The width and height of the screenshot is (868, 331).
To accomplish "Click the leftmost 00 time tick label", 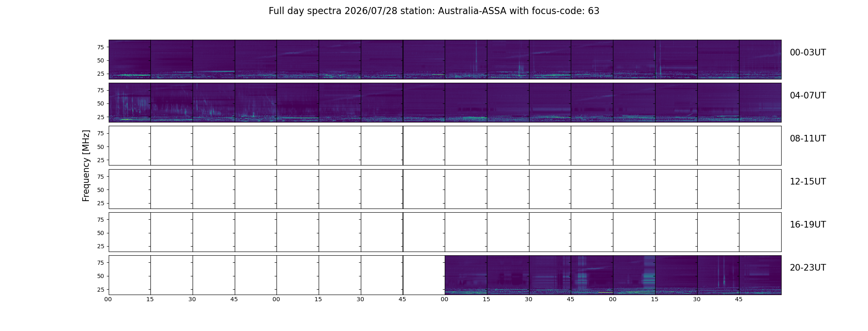I will coord(108,299).
